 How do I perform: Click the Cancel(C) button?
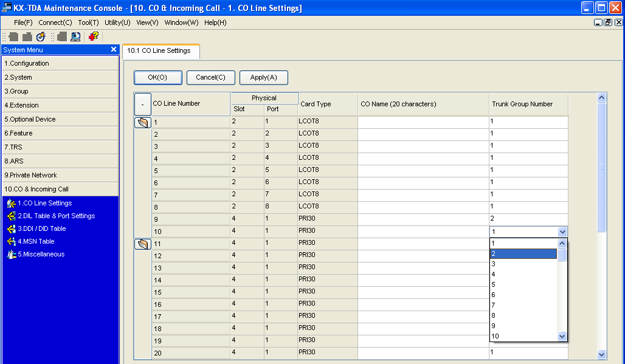210,78
